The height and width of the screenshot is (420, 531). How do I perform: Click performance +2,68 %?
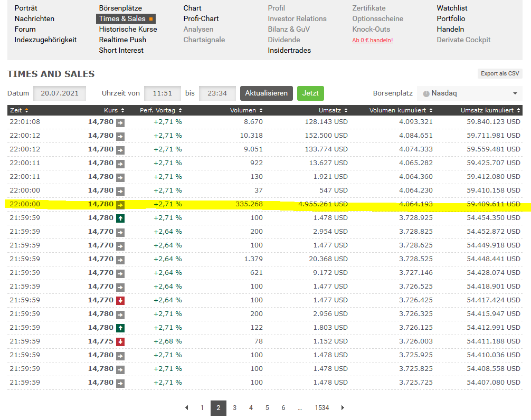coord(168,341)
